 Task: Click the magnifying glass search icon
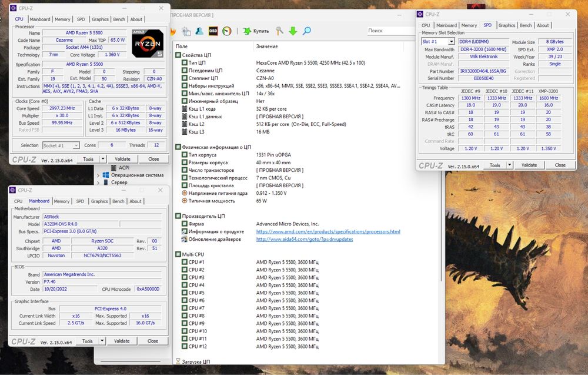point(306,31)
